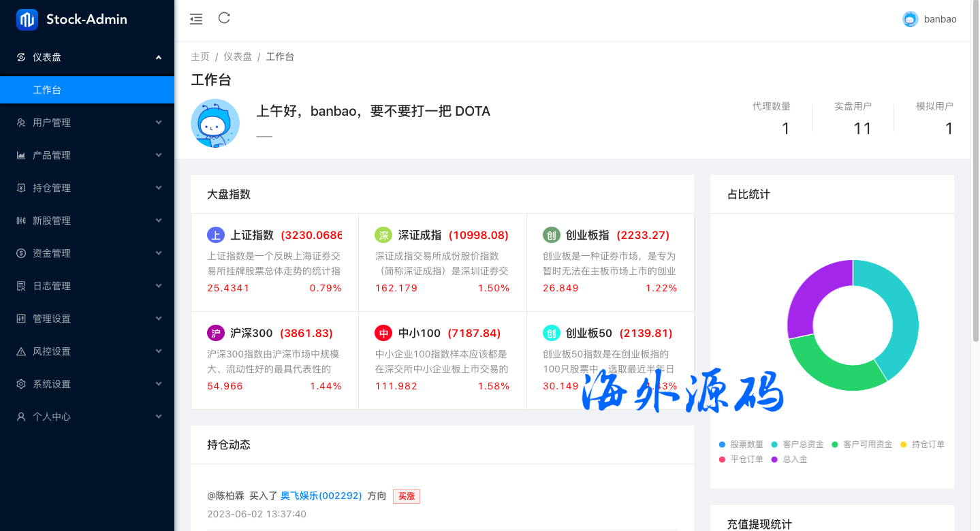The width and height of the screenshot is (980, 531).
Task: Toggle 总入金 legend series visibility
Action: pos(789,460)
